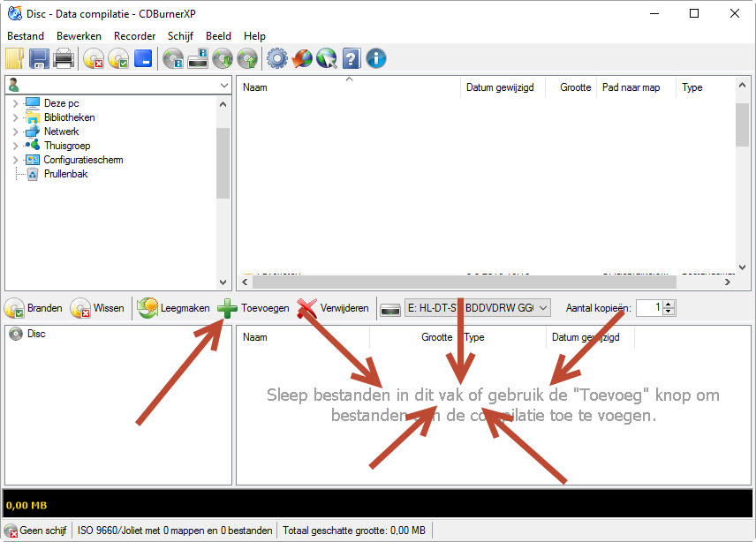Click the open folder icon in toolbar
The height and width of the screenshot is (542, 756).
(x=15, y=59)
